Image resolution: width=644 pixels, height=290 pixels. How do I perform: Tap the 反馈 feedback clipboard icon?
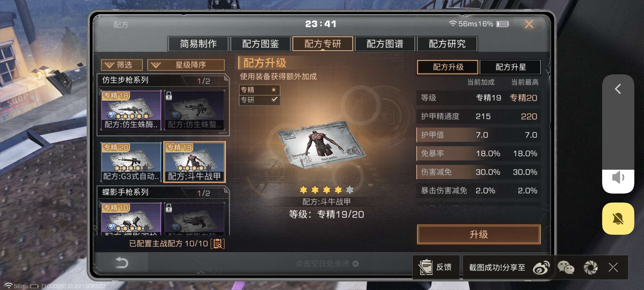[x=425, y=267]
